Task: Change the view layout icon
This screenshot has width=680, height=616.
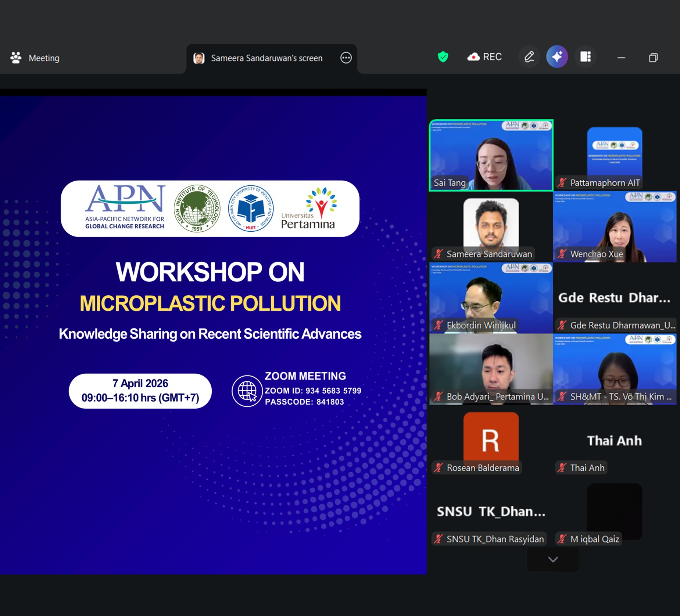Action: (585, 57)
